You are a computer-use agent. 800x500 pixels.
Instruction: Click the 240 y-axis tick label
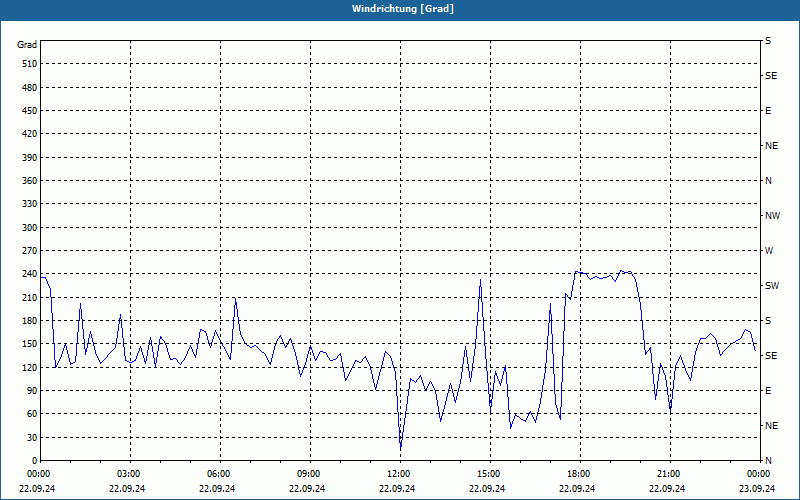click(x=30, y=274)
